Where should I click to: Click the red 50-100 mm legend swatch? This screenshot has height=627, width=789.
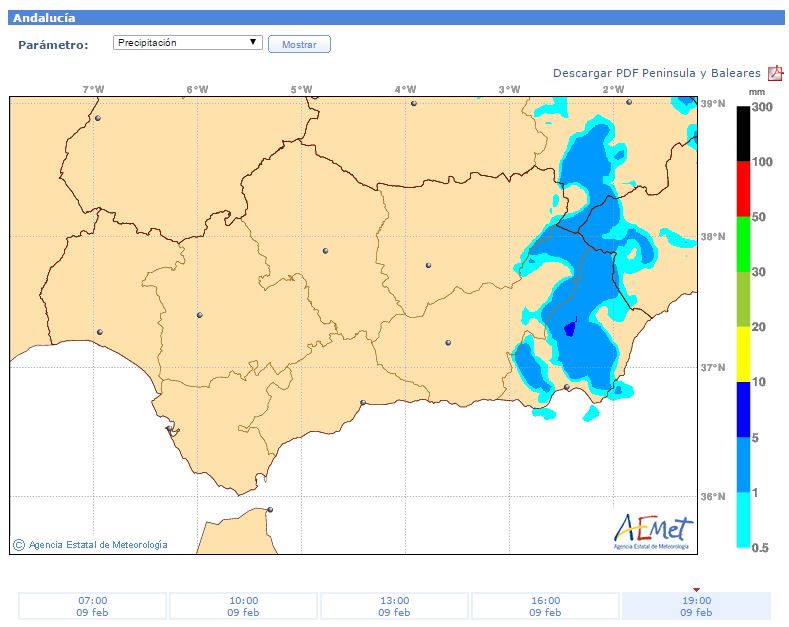pos(743,189)
